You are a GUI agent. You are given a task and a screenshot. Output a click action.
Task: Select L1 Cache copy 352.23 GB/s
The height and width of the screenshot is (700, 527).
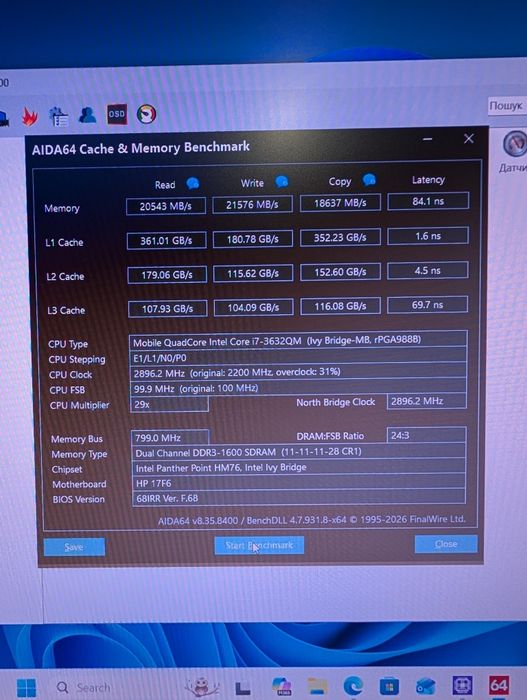click(340, 238)
